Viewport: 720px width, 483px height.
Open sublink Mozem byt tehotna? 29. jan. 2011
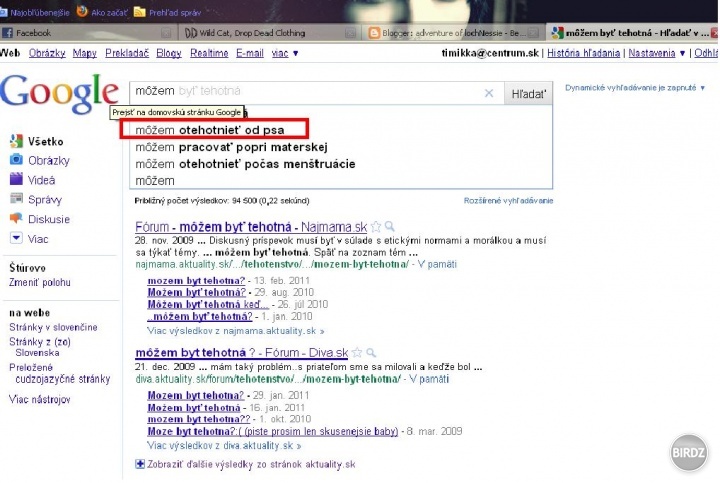(196, 395)
